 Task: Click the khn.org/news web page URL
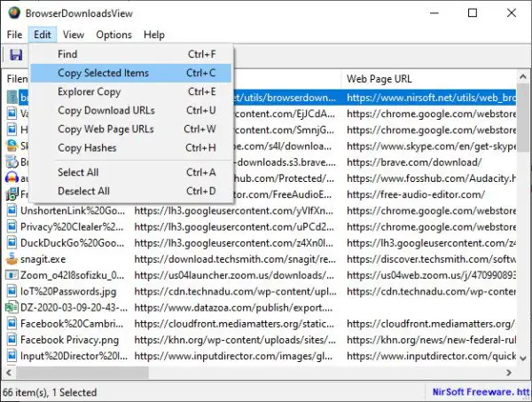(432, 340)
